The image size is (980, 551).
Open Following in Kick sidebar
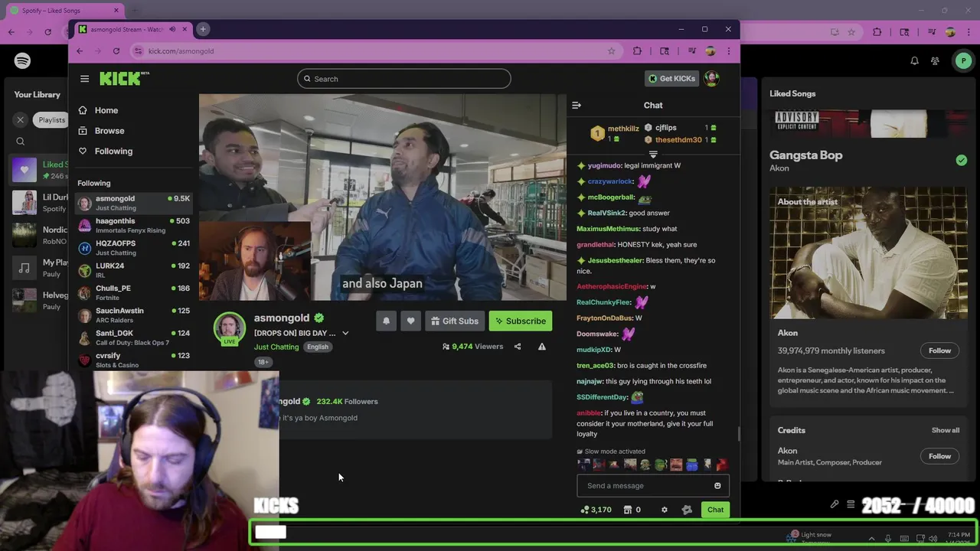coord(113,152)
